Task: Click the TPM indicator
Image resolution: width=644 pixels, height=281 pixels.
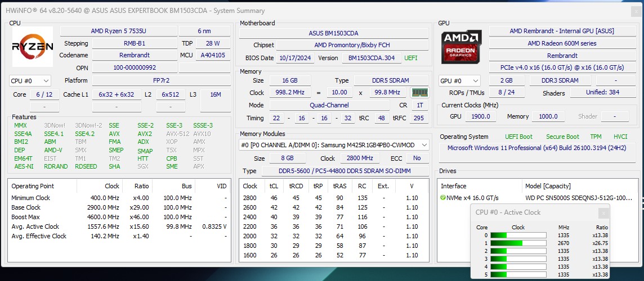Action: coord(596,137)
